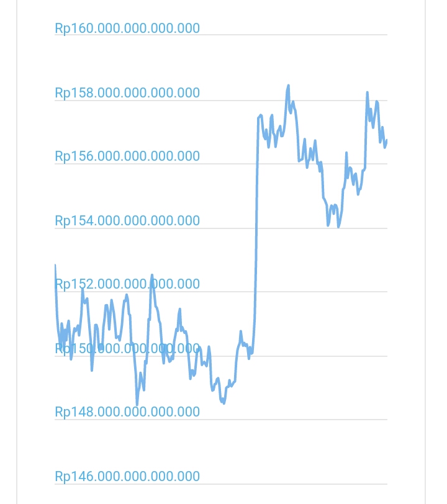Click the Rp158.000.000.000.000 axis label
This screenshot has height=504, width=447.
pos(127,93)
